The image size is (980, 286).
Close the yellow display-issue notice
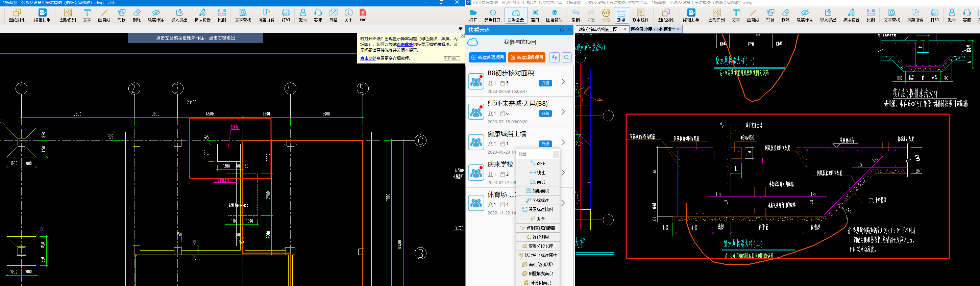pyautogui.click(x=462, y=36)
